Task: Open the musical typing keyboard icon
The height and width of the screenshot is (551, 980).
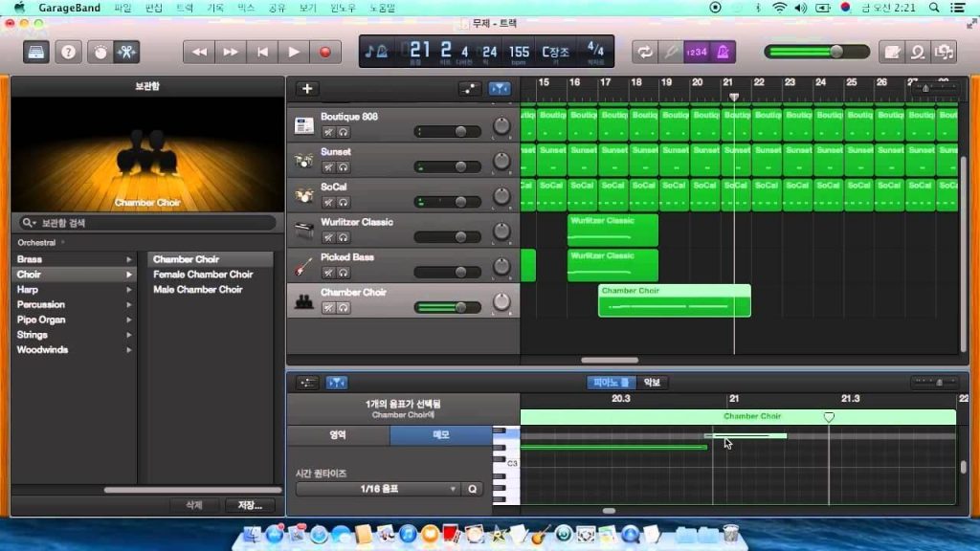Action: (x=36, y=51)
